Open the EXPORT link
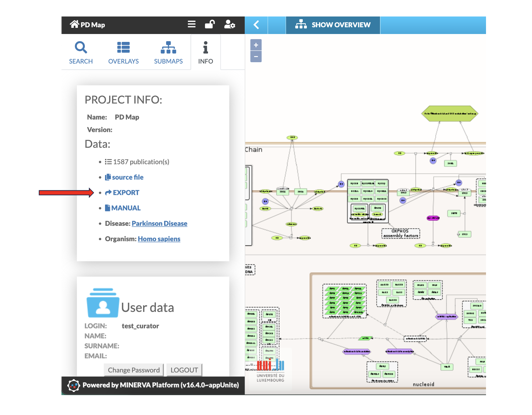This screenshot has height=415, width=532. pos(126,193)
